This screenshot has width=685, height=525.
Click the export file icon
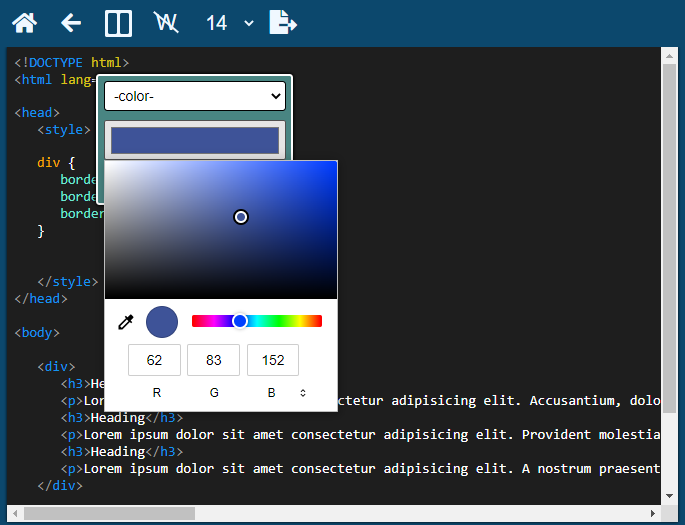[x=283, y=23]
